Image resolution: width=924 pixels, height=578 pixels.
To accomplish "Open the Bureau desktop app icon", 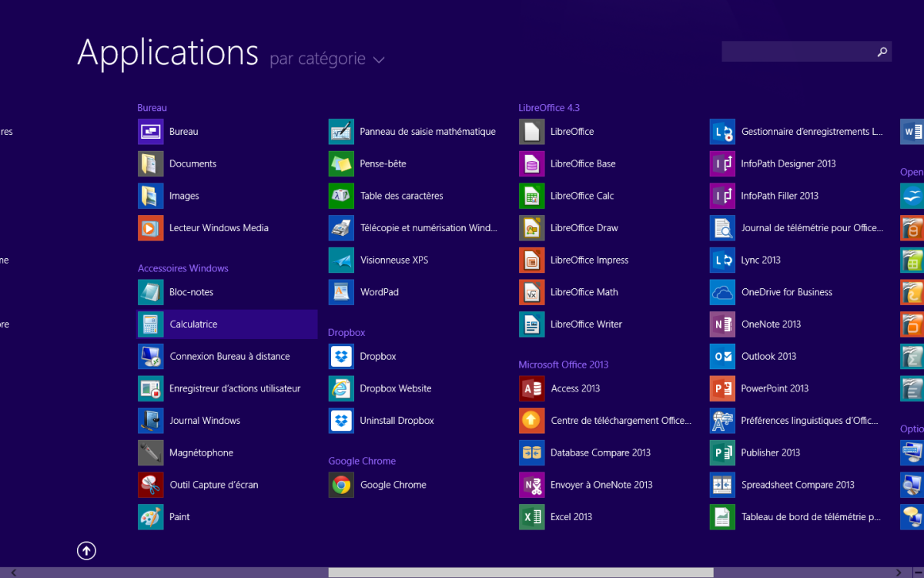I will point(151,132).
